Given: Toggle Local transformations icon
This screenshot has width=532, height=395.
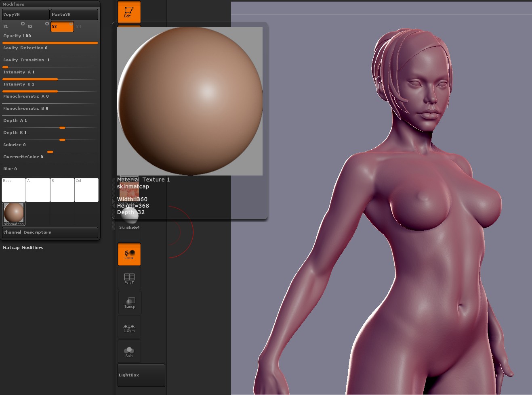Looking at the screenshot, I should 129,254.
